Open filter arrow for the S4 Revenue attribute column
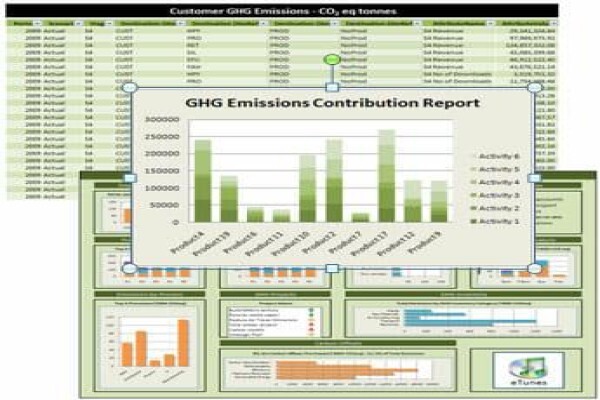Viewport: 600px width, 400px height. coord(490,23)
